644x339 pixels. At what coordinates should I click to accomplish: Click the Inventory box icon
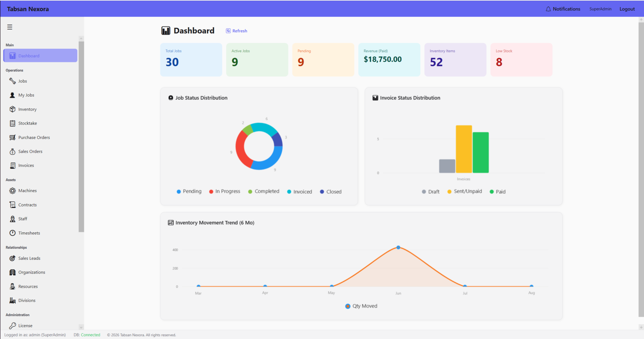point(12,109)
